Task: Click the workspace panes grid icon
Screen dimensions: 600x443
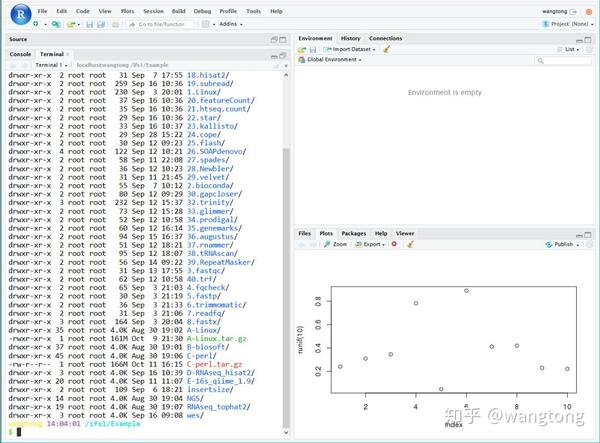Action: click(205, 24)
